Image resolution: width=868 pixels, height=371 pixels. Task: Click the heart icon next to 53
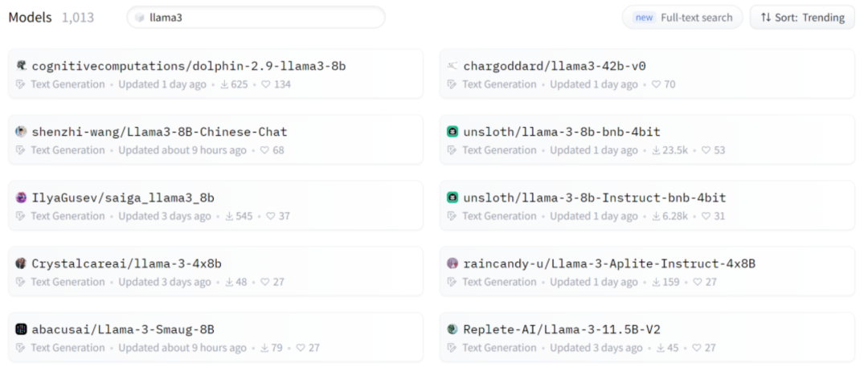tap(706, 150)
